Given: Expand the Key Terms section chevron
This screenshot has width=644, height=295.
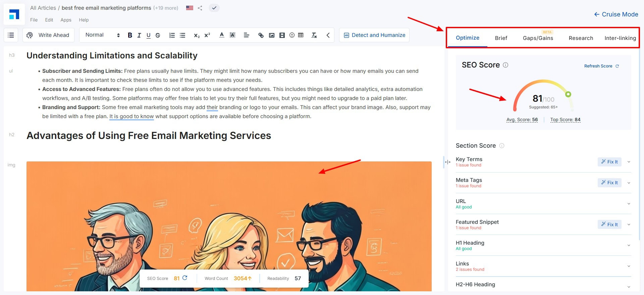Looking at the screenshot, I should [x=629, y=162].
